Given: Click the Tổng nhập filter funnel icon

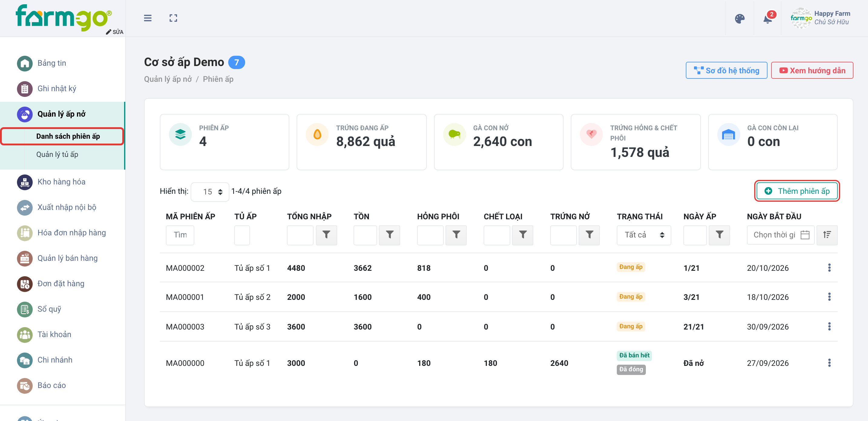Looking at the screenshot, I should (326, 235).
